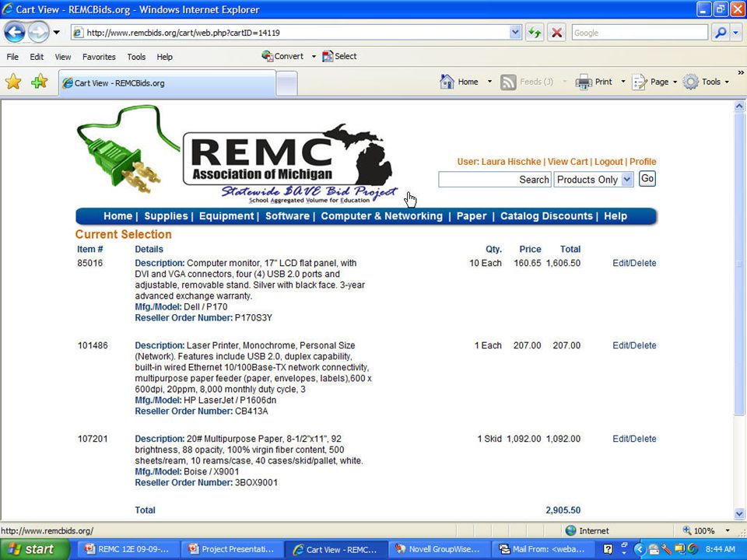Click the green Refresh arrows icon

(535, 33)
